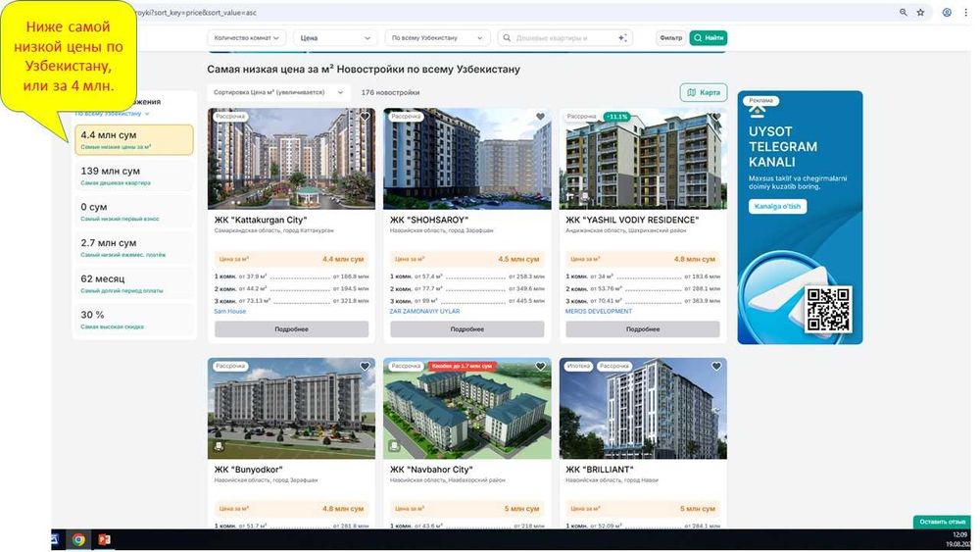Favorite the Navbahor City listing heart icon
Viewport: 980px width, 552px height.
point(541,367)
